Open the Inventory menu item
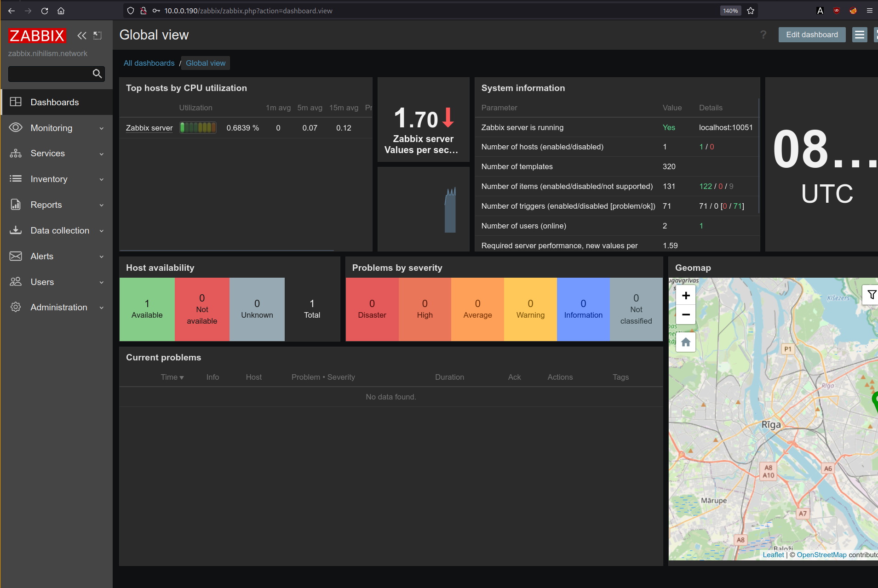878x588 pixels. [x=57, y=179]
